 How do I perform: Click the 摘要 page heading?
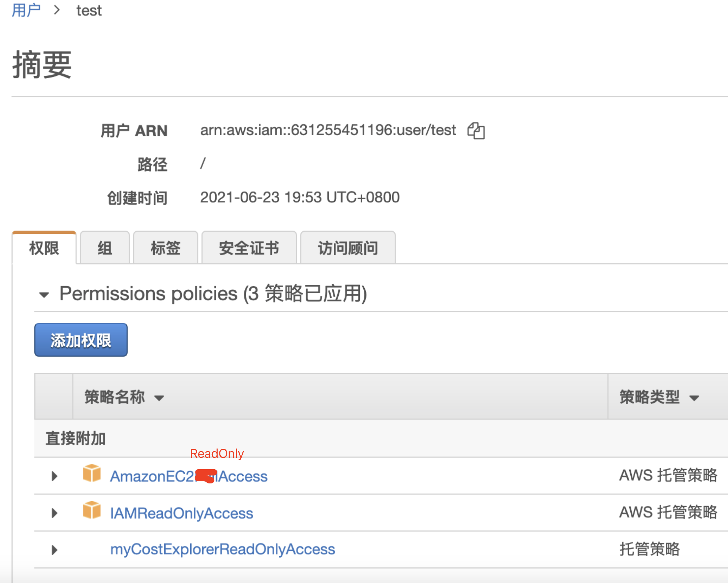coord(42,65)
